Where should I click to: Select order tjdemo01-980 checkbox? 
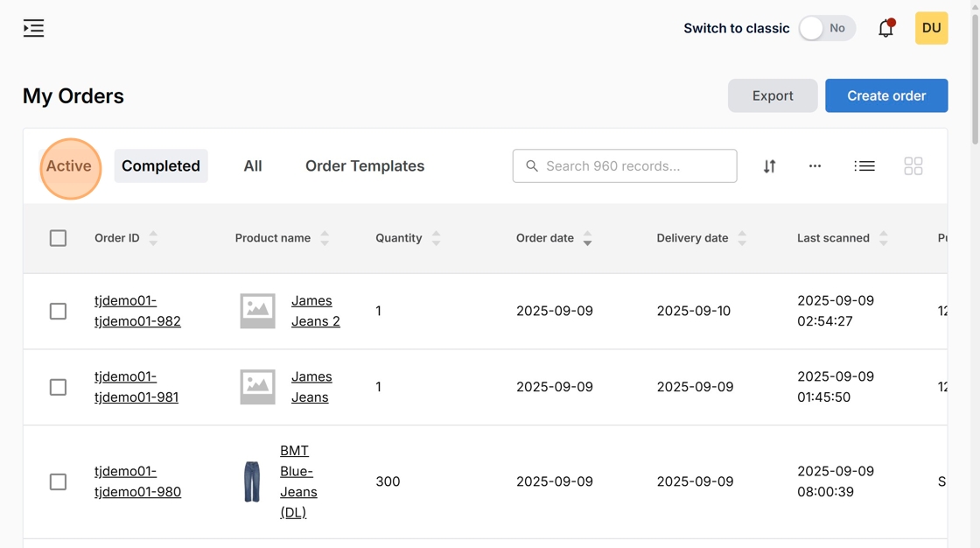coord(58,481)
